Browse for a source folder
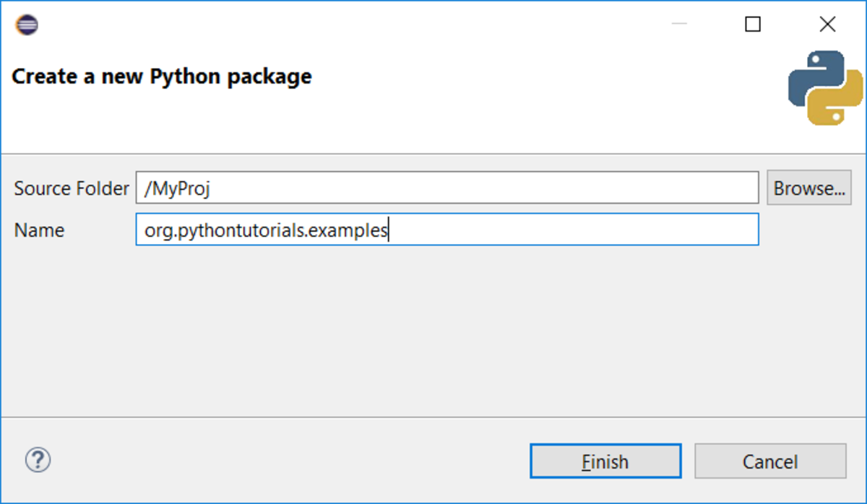The height and width of the screenshot is (504, 867). 809,188
